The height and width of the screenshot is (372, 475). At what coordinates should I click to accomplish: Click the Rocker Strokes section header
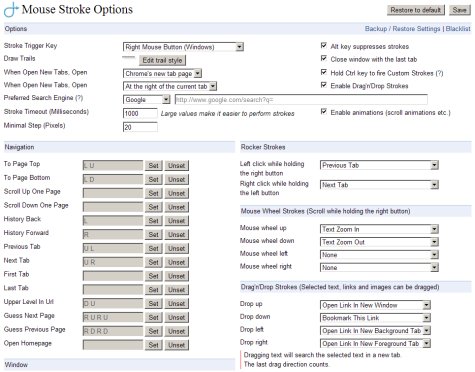pyautogui.click(x=356, y=147)
